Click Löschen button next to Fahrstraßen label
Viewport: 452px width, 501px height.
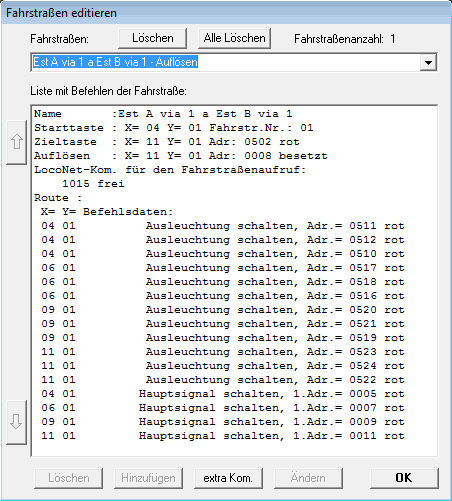coord(153,38)
